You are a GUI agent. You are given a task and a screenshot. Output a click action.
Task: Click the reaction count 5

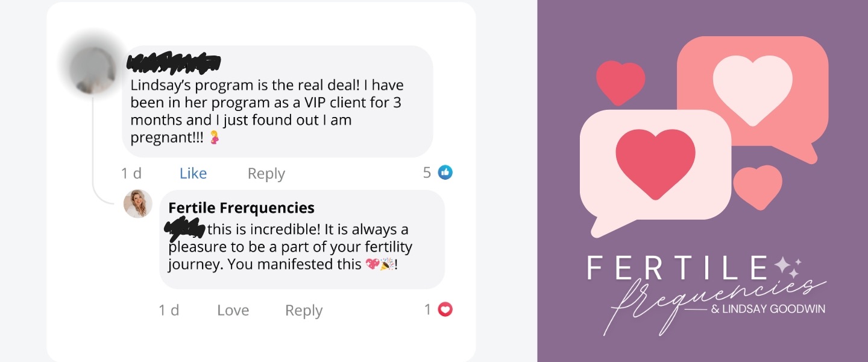coord(427,173)
